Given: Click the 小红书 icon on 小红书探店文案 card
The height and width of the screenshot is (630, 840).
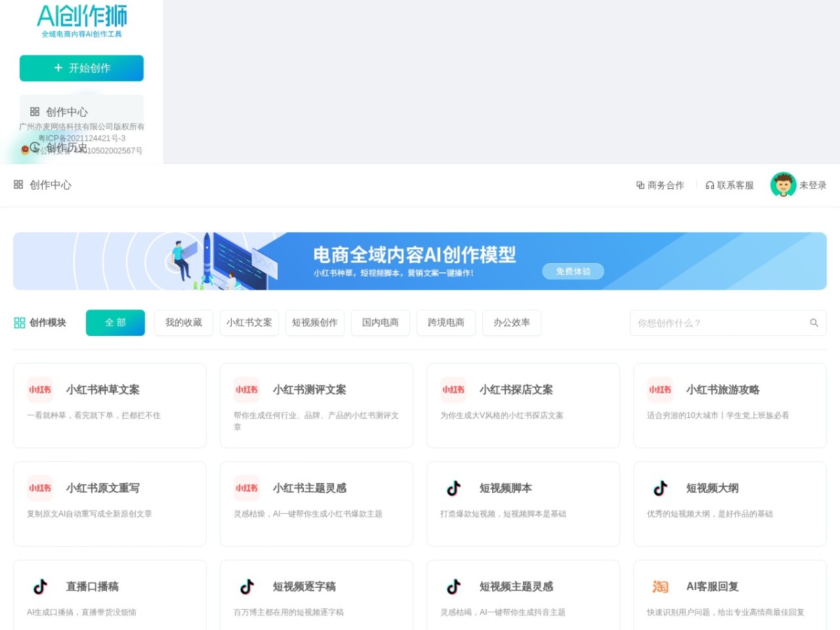Looking at the screenshot, I should click(453, 390).
